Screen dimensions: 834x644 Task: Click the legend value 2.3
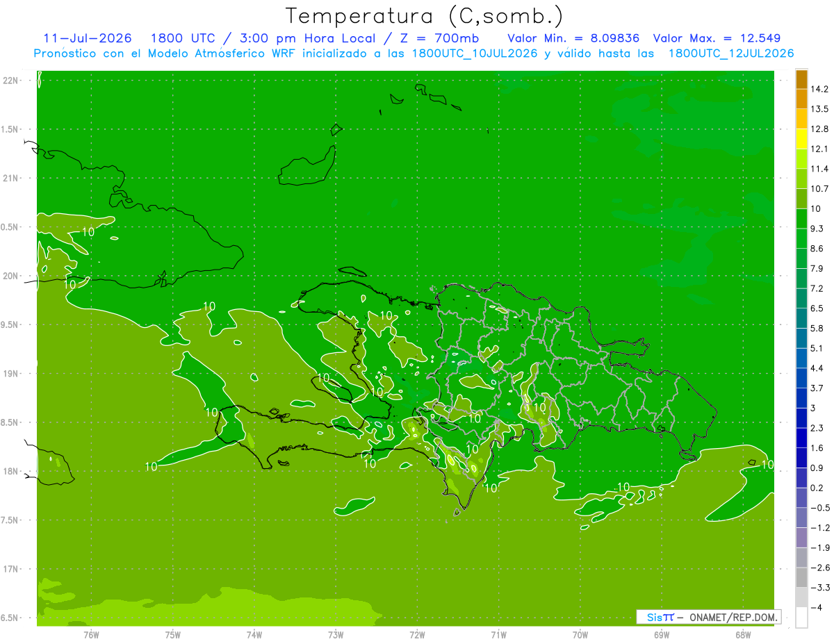click(x=818, y=428)
